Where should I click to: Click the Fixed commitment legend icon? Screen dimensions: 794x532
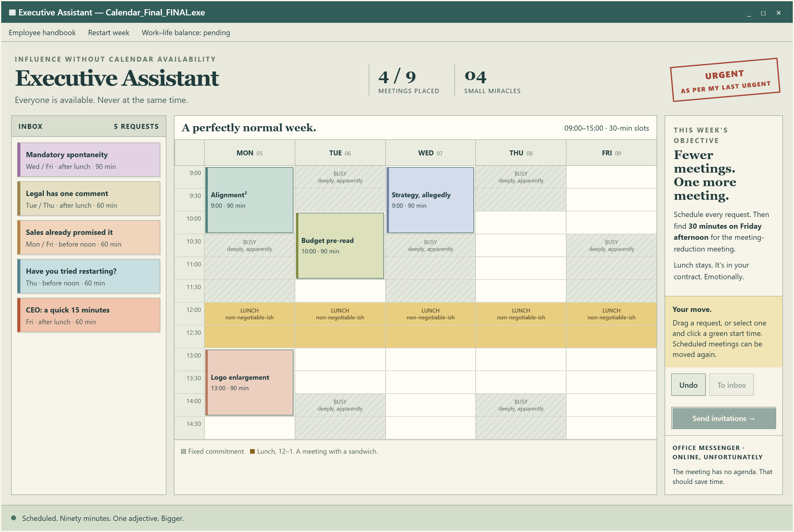coord(183,451)
